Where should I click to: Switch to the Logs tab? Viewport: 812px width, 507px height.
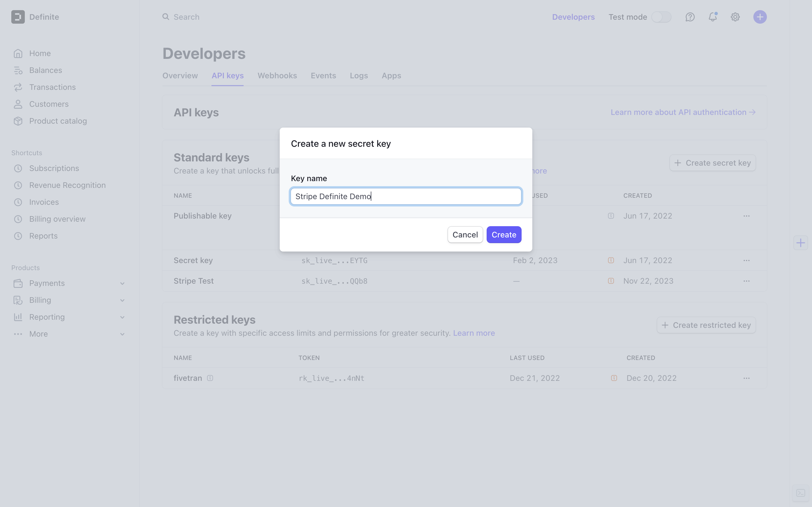[359, 76]
